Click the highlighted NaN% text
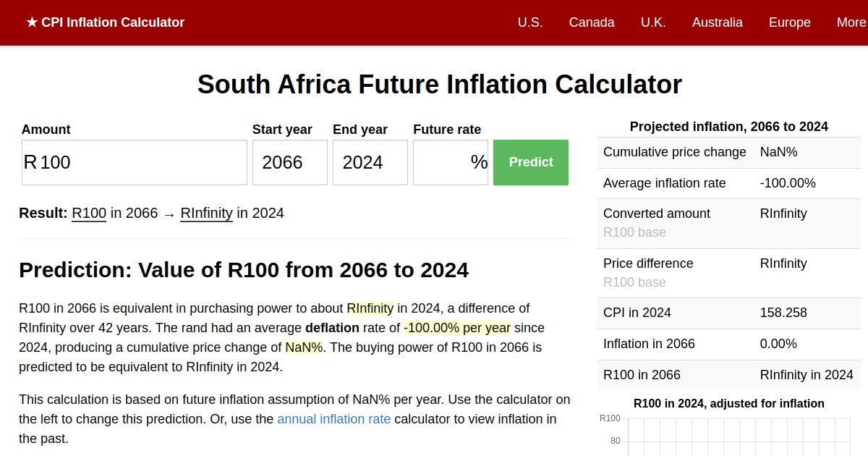The width and height of the screenshot is (868, 456). (x=304, y=347)
